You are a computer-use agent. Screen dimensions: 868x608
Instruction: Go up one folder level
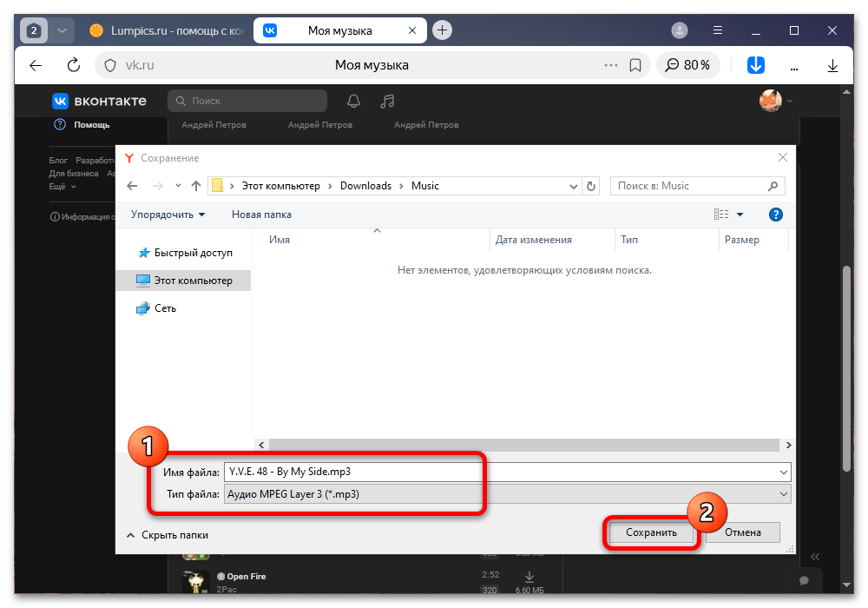pos(196,186)
